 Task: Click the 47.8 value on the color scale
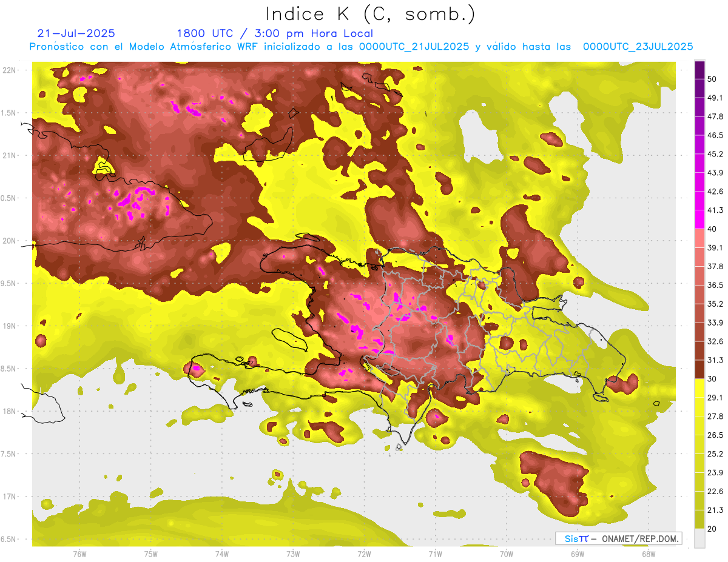716,116
